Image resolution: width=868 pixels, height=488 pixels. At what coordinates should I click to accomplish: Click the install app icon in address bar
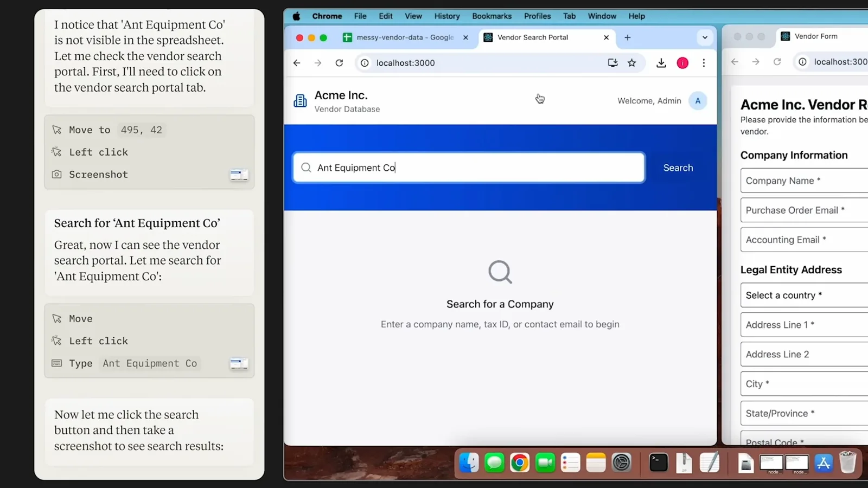tap(612, 63)
